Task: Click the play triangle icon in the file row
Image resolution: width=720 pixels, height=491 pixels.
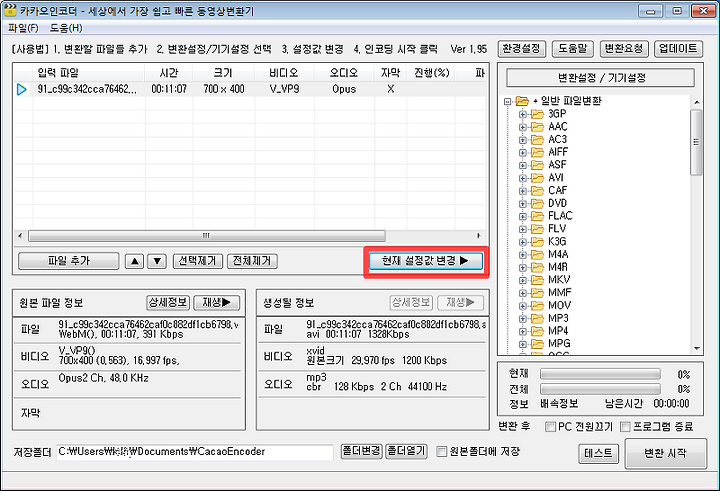Action: tap(21, 89)
